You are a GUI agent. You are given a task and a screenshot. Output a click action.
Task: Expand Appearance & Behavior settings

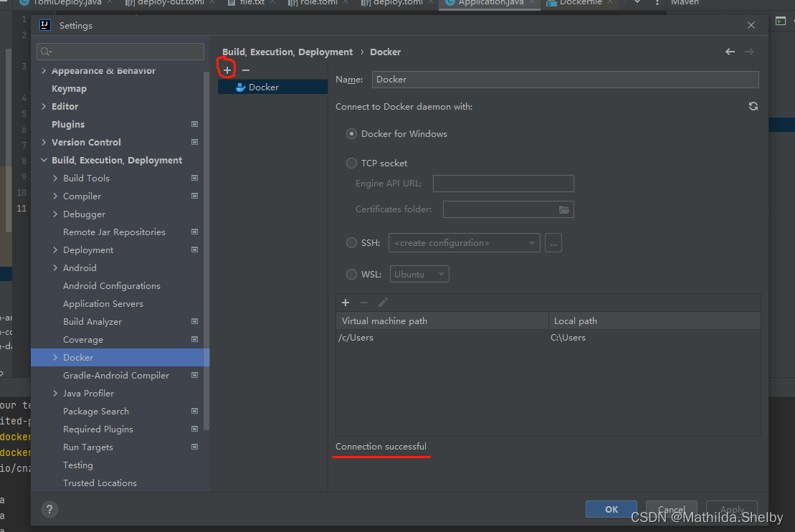[44, 71]
